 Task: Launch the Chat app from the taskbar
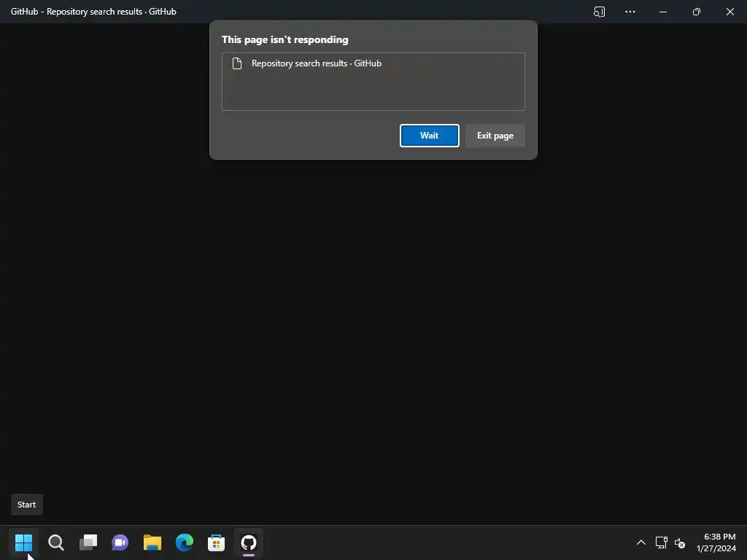tap(120, 542)
